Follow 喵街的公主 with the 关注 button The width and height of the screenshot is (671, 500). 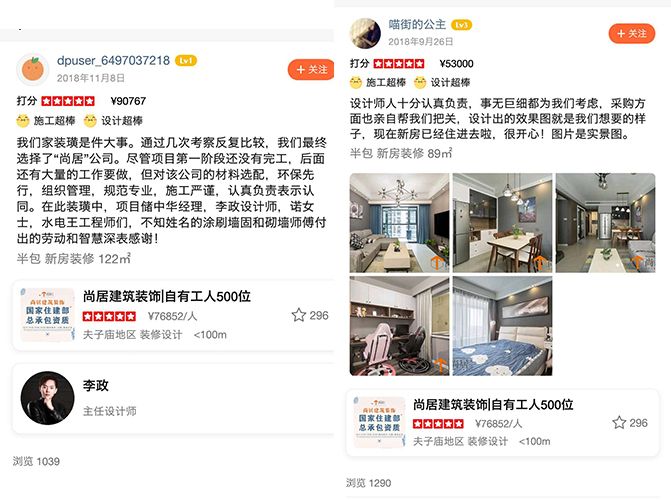(x=632, y=33)
